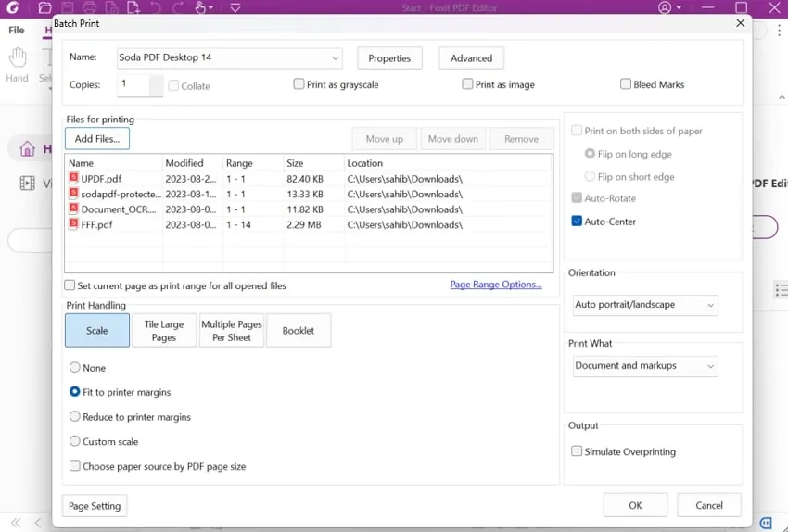This screenshot has height=532, width=788.
Task: Click the Redo arrow in title bar
Action: pyautogui.click(x=177, y=7)
